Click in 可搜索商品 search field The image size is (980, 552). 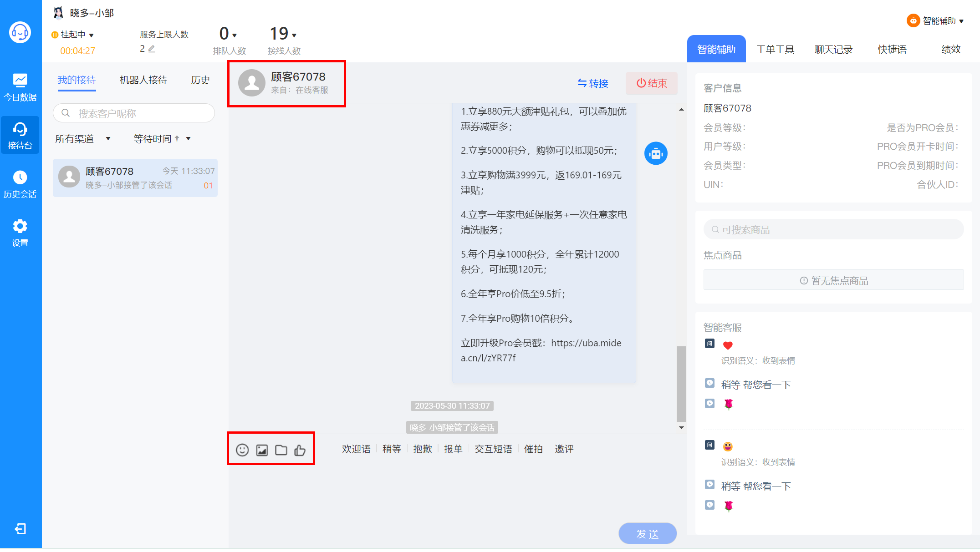click(833, 229)
